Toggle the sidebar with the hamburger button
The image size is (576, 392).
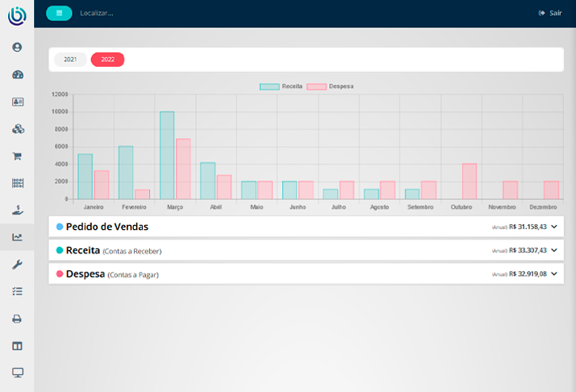coord(59,13)
